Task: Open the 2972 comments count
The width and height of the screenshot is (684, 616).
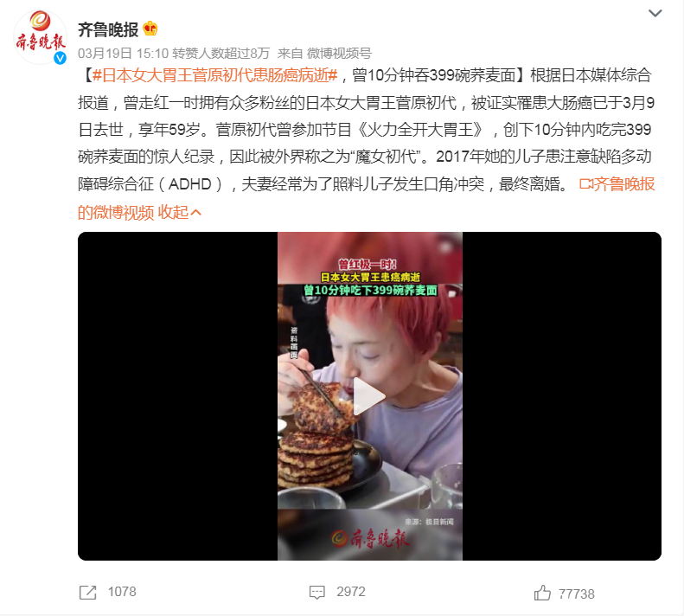Action: click(351, 592)
